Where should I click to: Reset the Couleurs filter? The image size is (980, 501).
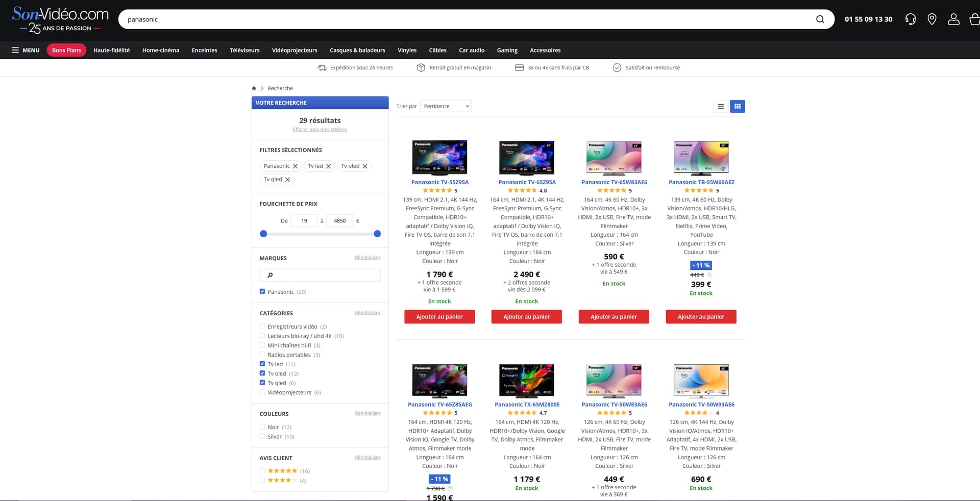pos(367,413)
